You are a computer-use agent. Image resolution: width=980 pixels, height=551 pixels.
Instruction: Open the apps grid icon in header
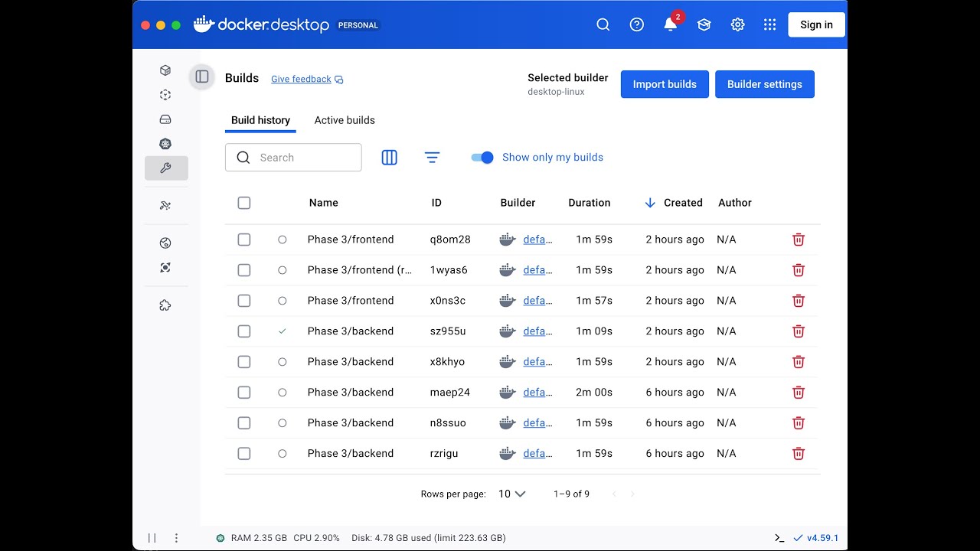770,24
